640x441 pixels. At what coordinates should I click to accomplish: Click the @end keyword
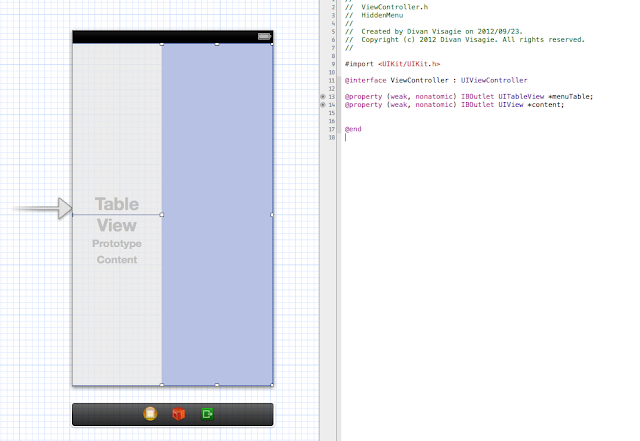pyautogui.click(x=353, y=129)
